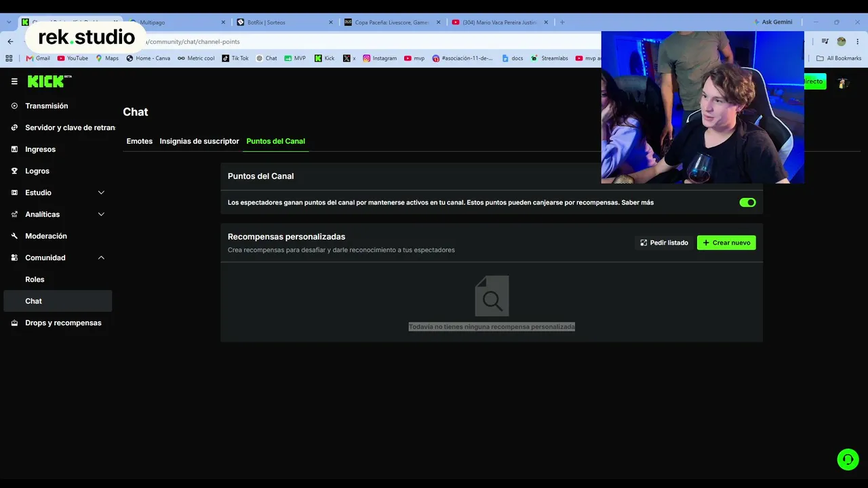Open the Chrome tab search dropdown

9,22
